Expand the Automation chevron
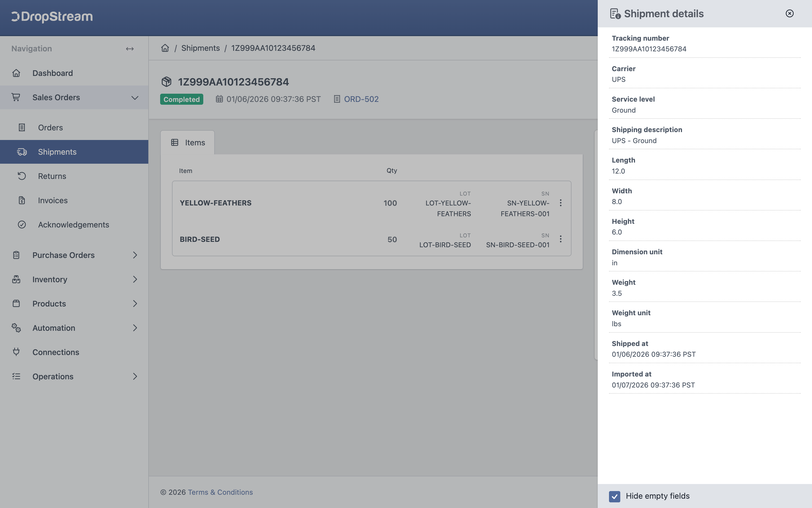This screenshot has height=508, width=812. (x=135, y=328)
